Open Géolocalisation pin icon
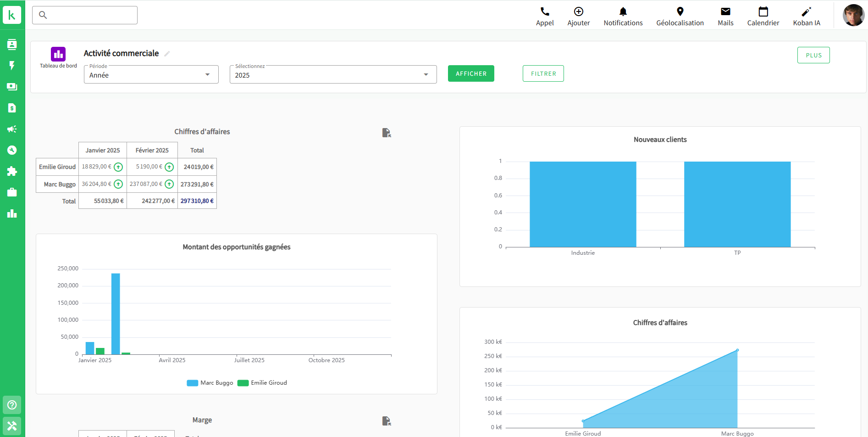The image size is (868, 437). pos(680,11)
